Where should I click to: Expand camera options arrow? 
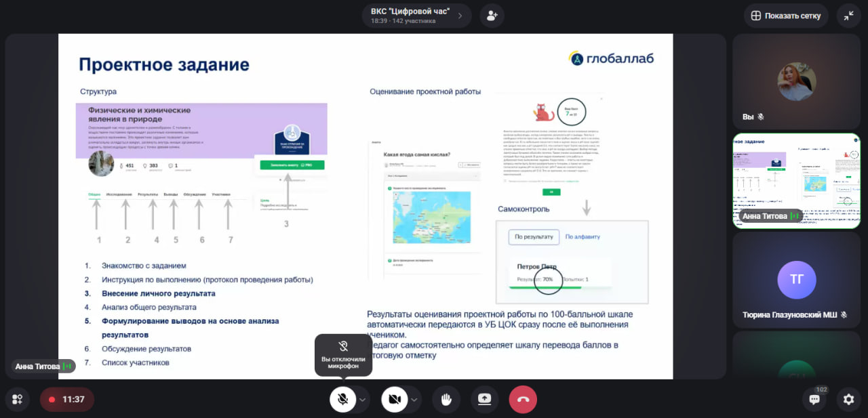tap(414, 400)
